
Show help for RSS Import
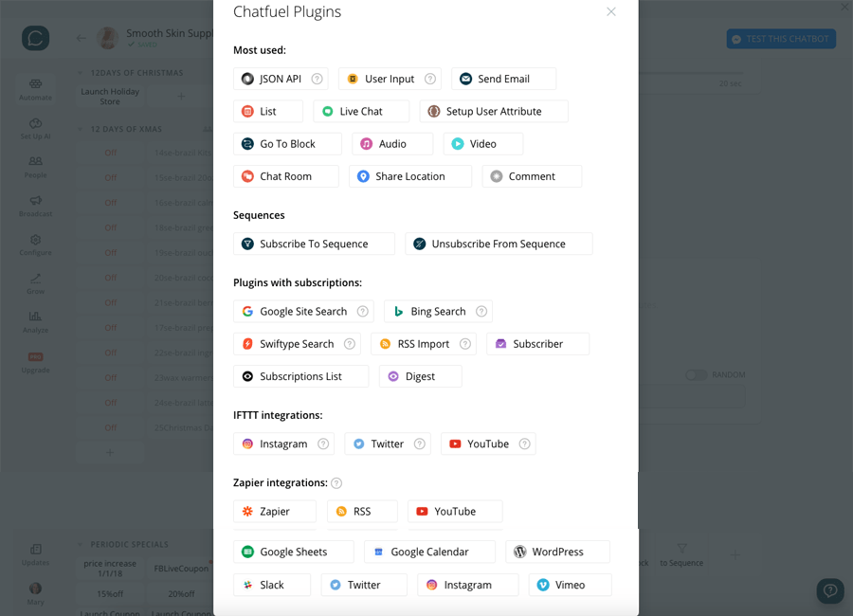coord(464,344)
